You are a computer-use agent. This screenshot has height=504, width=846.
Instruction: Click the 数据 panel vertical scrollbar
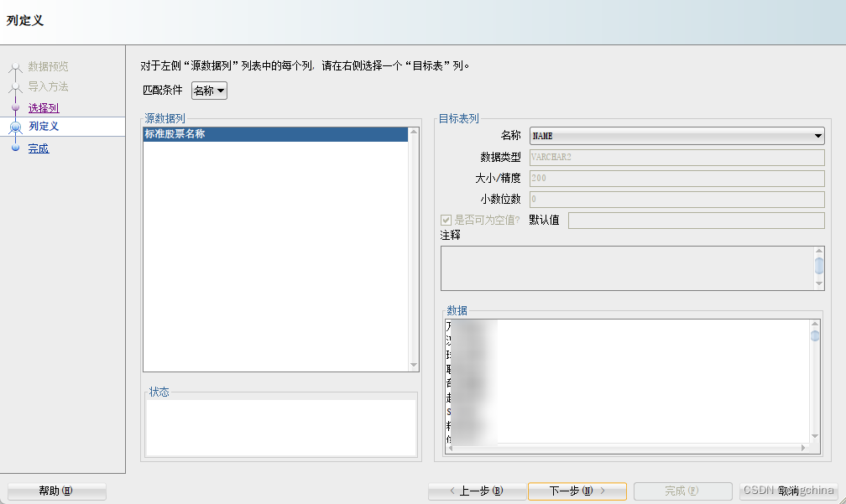(x=813, y=377)
